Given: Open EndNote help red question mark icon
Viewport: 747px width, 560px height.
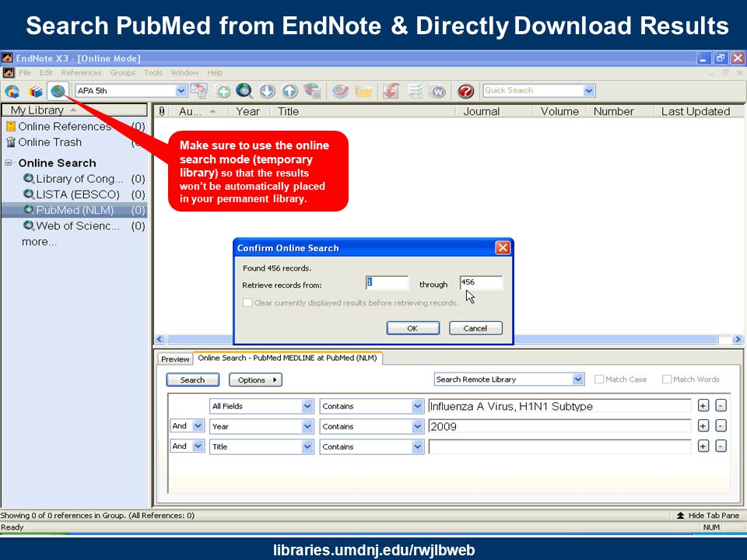Looking at the screenshot, I should 465,91.
